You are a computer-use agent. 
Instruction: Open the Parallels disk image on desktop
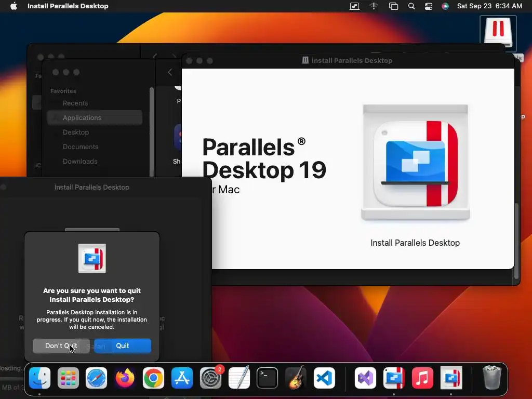[498, 33]
